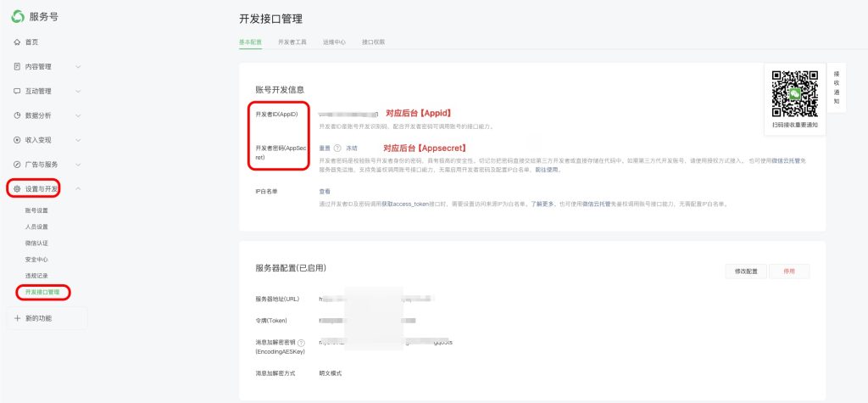Image resolution: width=868 pixels, height=403 pixels.
Task: Collapse the 设置与开发 section chevron
Action: pos(78,188)
